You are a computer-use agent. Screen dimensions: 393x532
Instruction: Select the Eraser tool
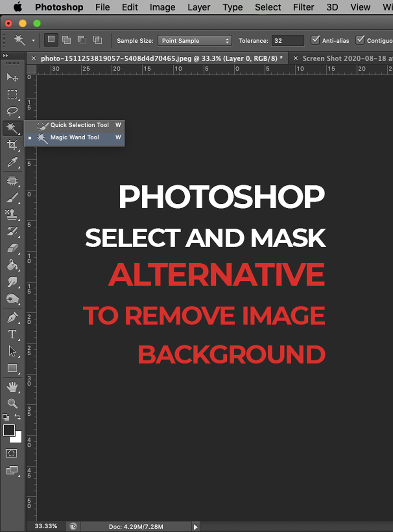pyautogui.click(x=12, y=248)
